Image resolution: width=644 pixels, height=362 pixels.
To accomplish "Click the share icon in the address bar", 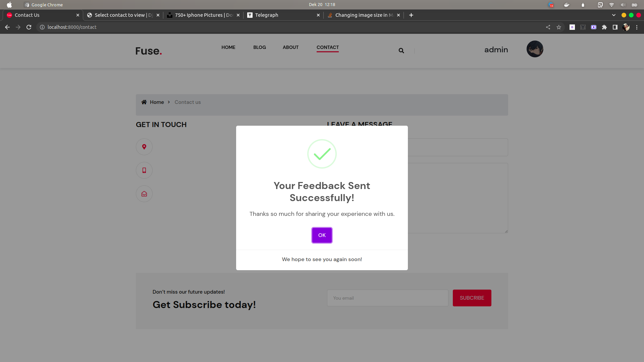I will pyautogui.click(x=548, y=27).
